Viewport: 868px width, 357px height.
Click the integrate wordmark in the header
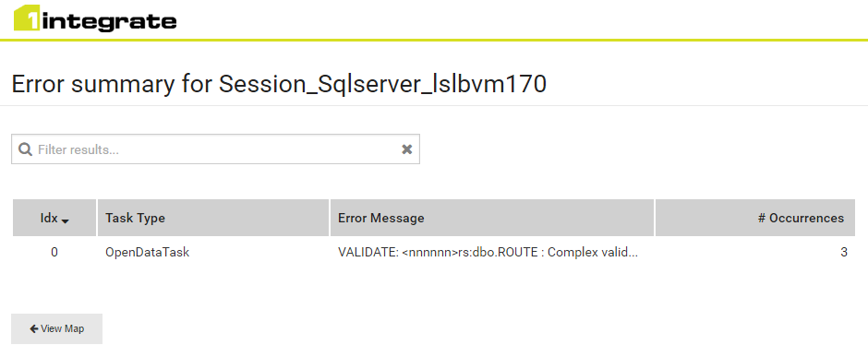pyautogui.click(x=109, y=21)
